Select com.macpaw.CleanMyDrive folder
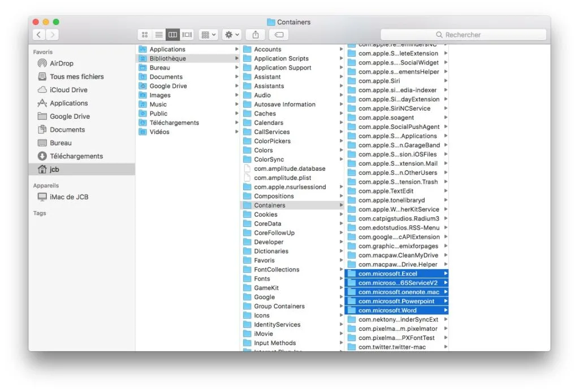 point(397,256)
